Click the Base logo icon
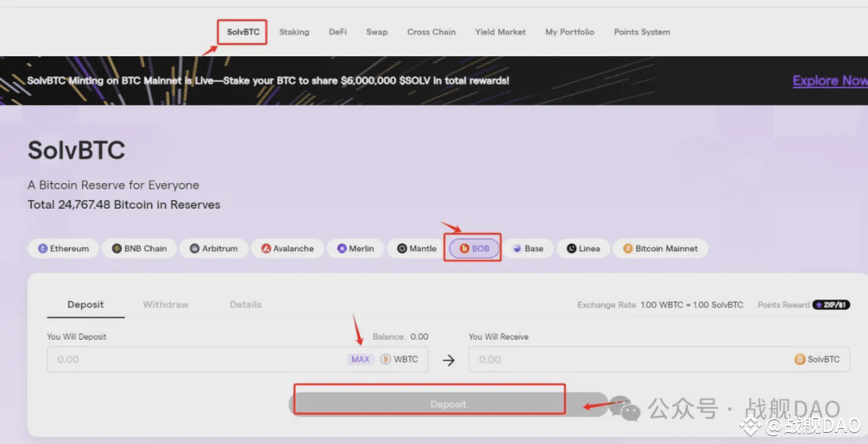 click(x=517, y=249)
